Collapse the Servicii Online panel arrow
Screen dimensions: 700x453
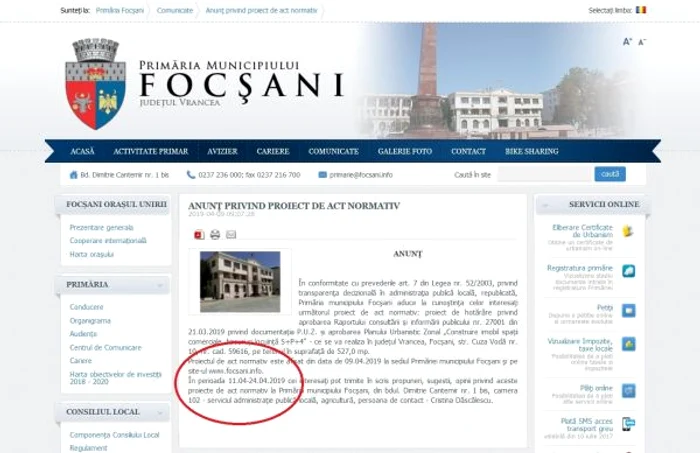click(545, 205)
